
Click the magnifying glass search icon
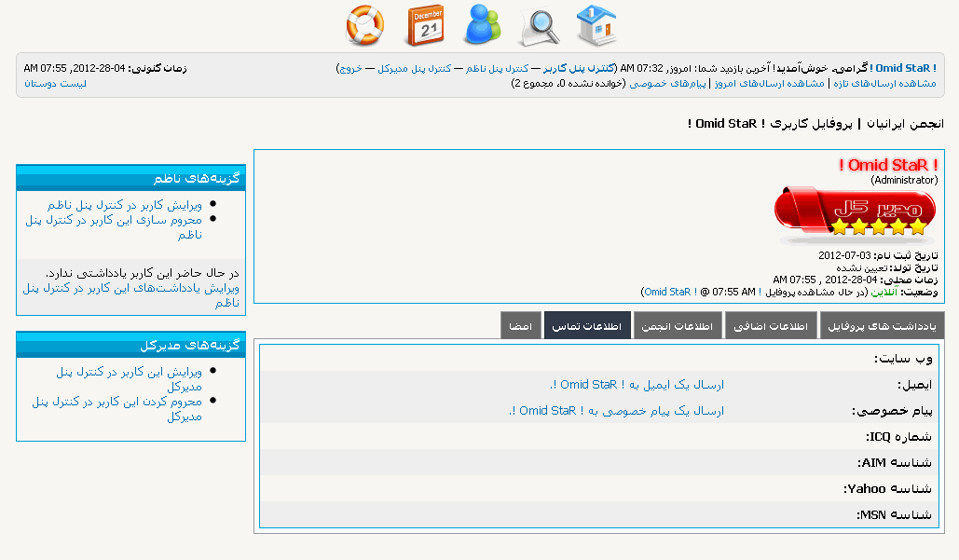540,26
